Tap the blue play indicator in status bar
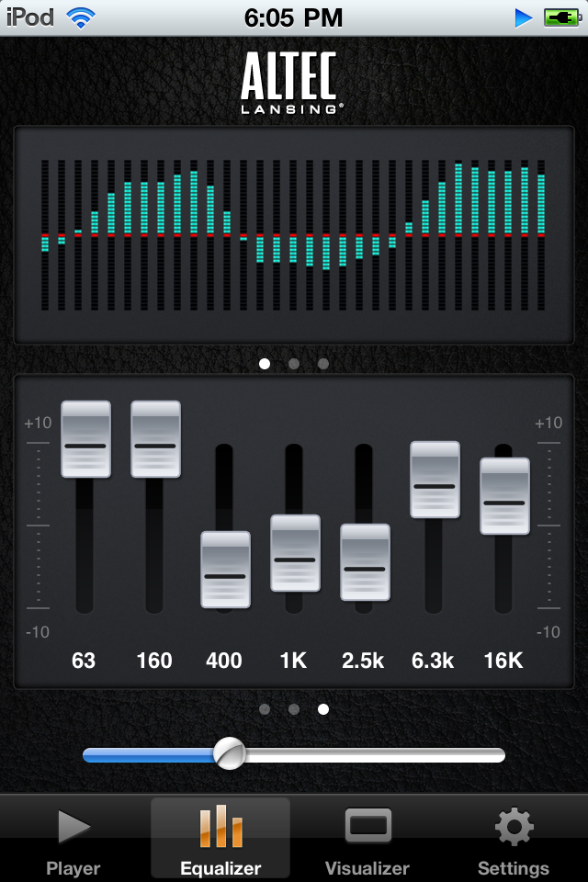The height and width of the screenshot is (882, 588). tap(524, 18)
